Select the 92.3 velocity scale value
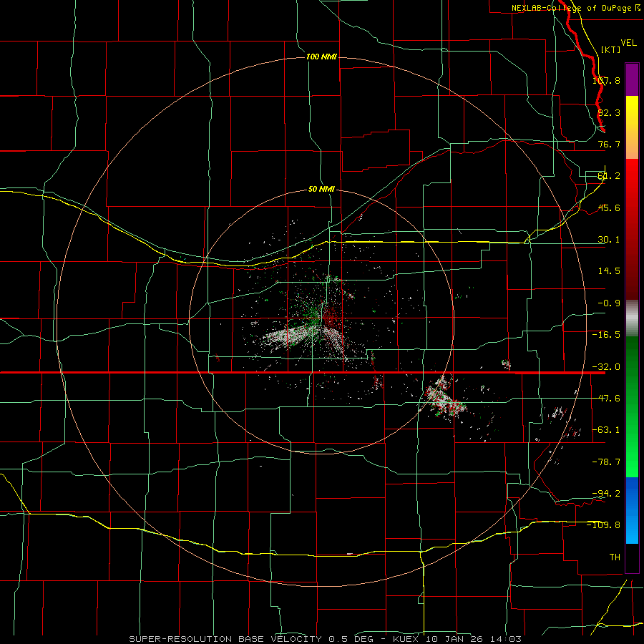The width and height of the screenshot is (644, 644). pyautogui.click(x=609, y=112)
